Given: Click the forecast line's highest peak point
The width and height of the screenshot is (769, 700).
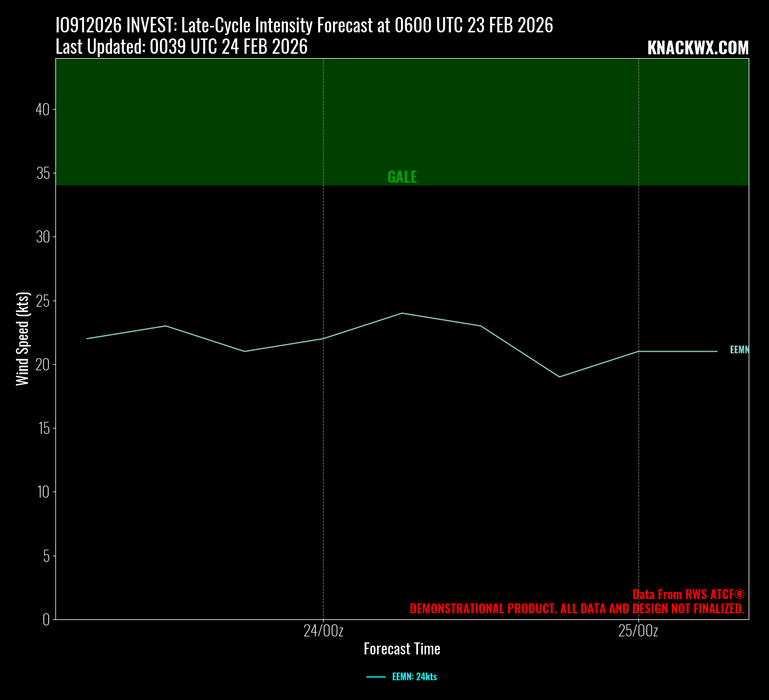Looking at the screenshot, I should click(402, 313).
